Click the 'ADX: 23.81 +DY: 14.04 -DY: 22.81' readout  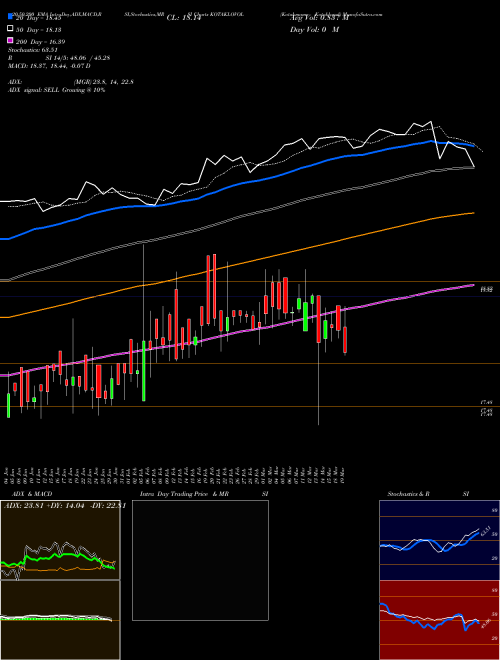click(x=65, y=506)
